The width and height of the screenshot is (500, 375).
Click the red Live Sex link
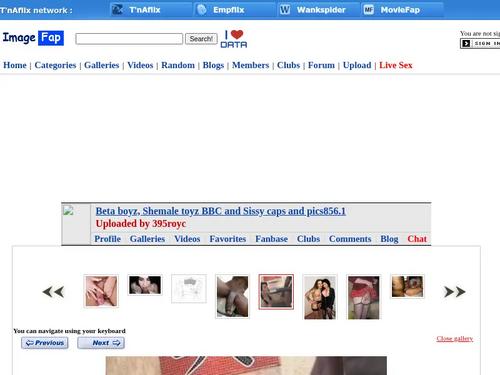pos(396,65)
